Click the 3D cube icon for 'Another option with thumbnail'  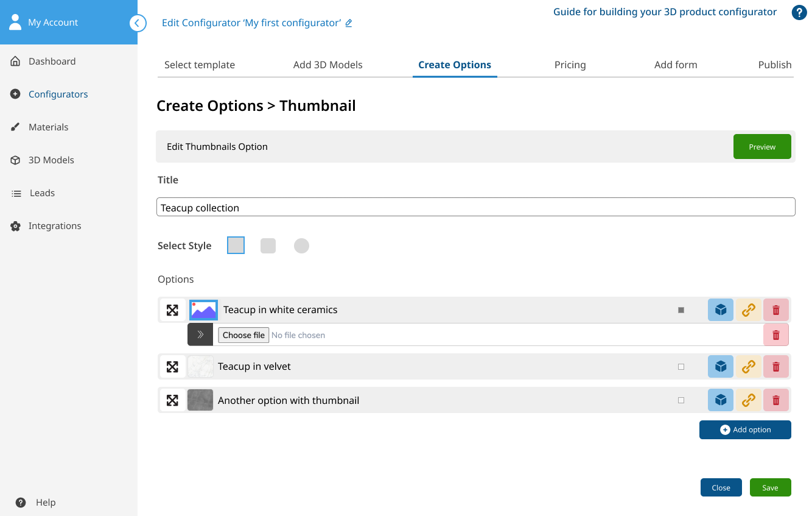(721, 400)
